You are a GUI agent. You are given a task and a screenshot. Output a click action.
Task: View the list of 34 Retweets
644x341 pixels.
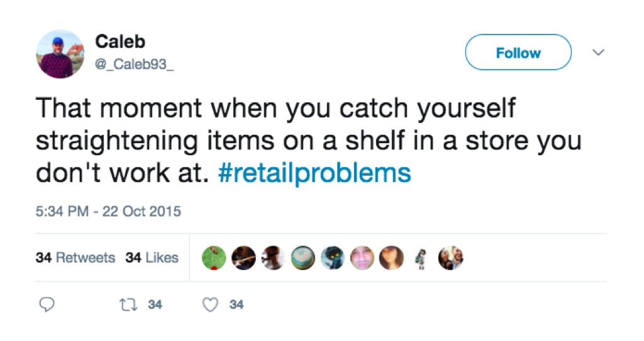click(x=75, y=257)
